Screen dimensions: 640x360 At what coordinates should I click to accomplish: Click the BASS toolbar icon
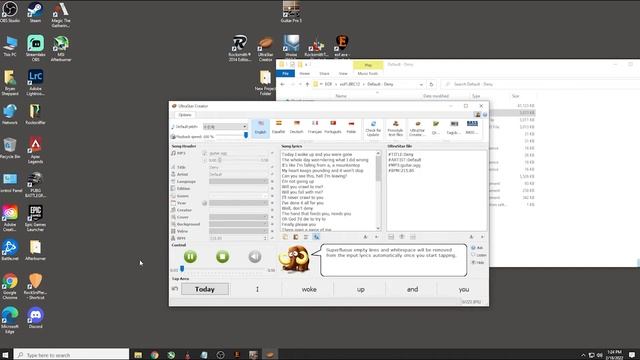(472, 128)
